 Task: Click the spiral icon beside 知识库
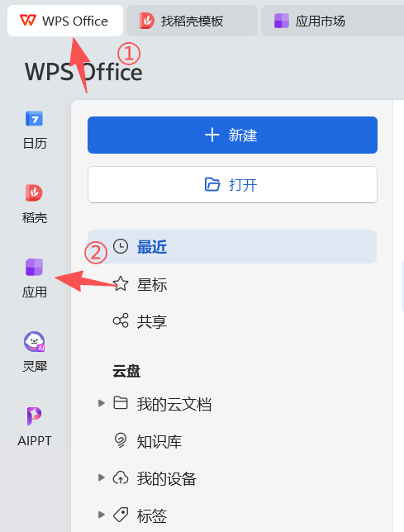(x=121, y=441)
